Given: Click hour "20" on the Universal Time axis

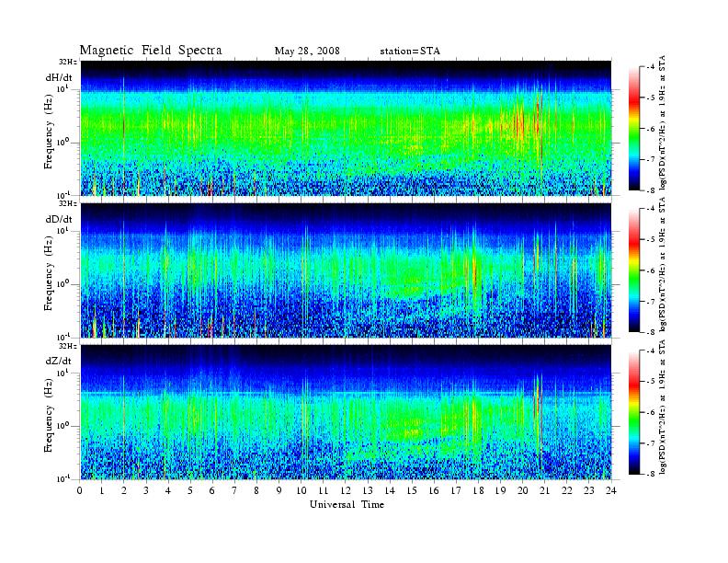Looking at the screenshot, I should [523, 490].
